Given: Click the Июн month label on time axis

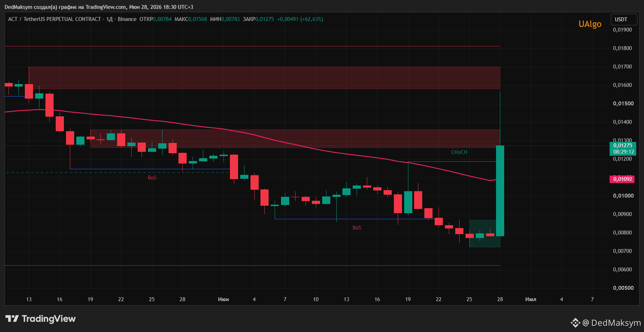Looking at the screenshot, I should pyautogui.click(x=223, y=299).
